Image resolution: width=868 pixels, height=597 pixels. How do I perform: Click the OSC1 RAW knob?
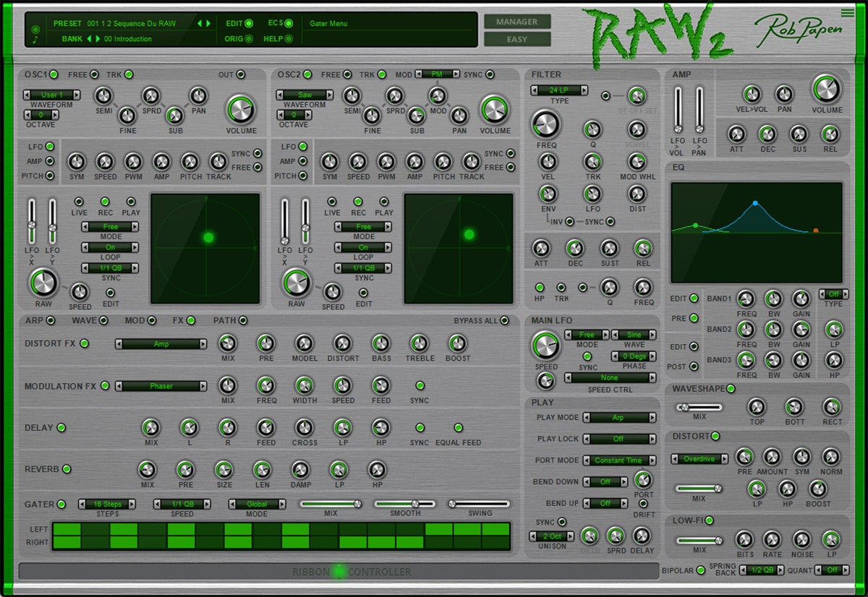click(x=43, y=283)
